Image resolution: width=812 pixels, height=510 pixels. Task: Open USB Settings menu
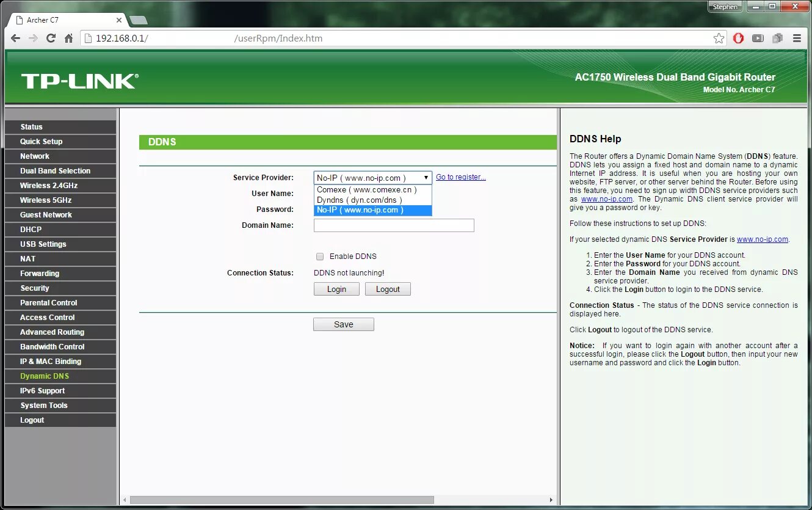click(x=60, y=244)
